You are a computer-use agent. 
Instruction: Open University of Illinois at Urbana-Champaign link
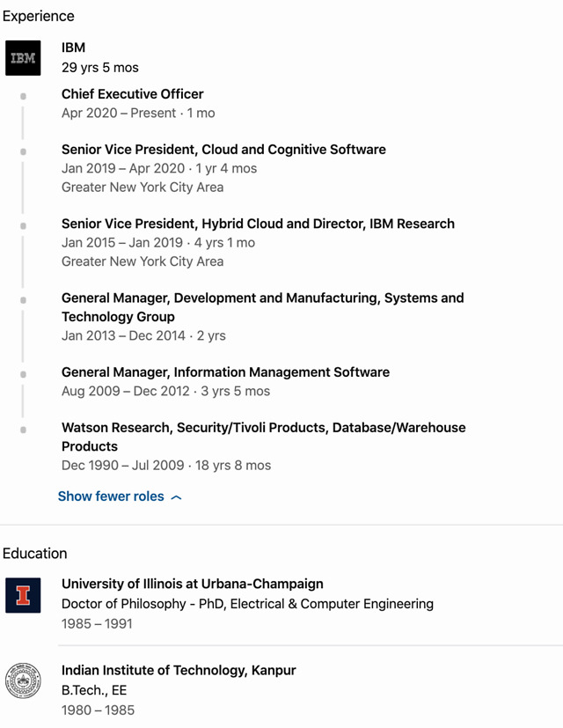[192, 584]
